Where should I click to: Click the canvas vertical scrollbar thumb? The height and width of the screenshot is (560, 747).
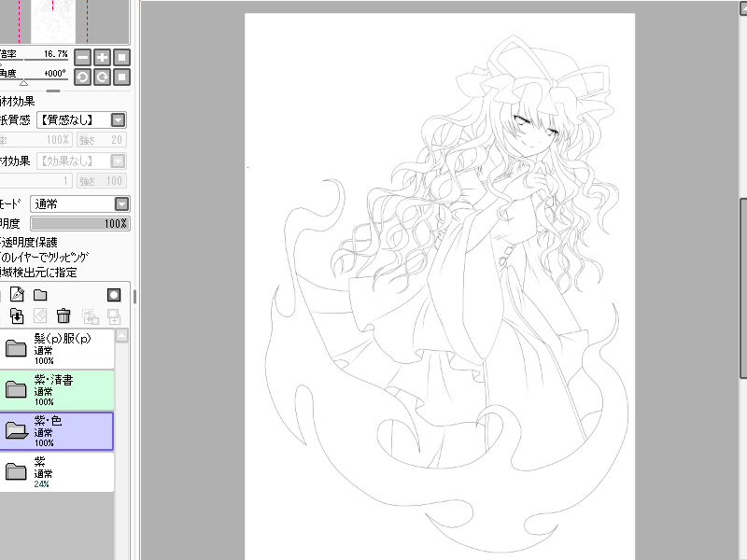pos(742,288)
